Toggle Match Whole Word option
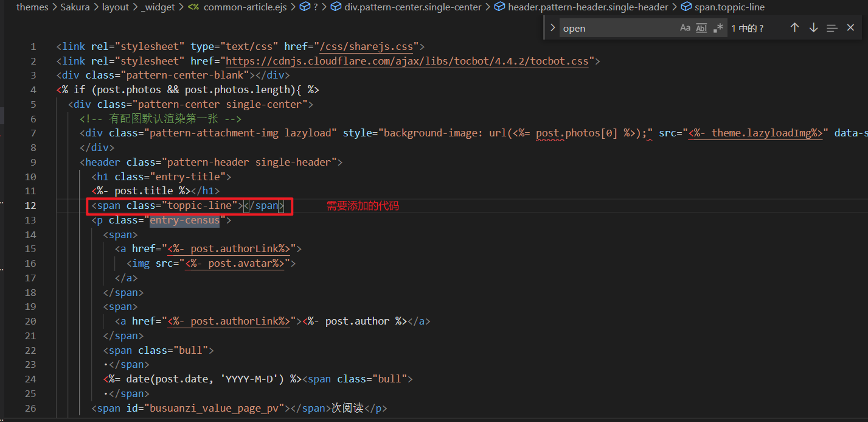868x422 pixels. click(701, 28)
